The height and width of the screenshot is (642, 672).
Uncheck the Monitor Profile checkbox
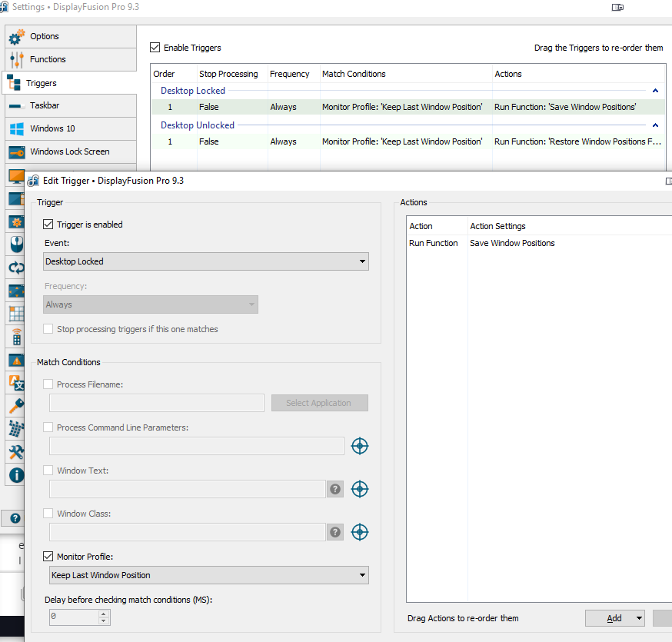[x=48, y=557]
